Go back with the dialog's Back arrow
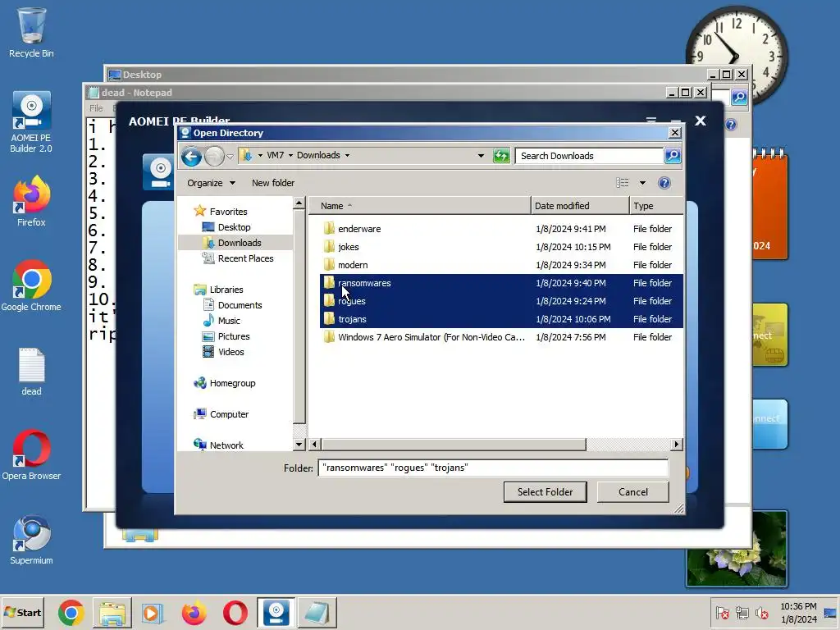840x630 pixels. 191,156
